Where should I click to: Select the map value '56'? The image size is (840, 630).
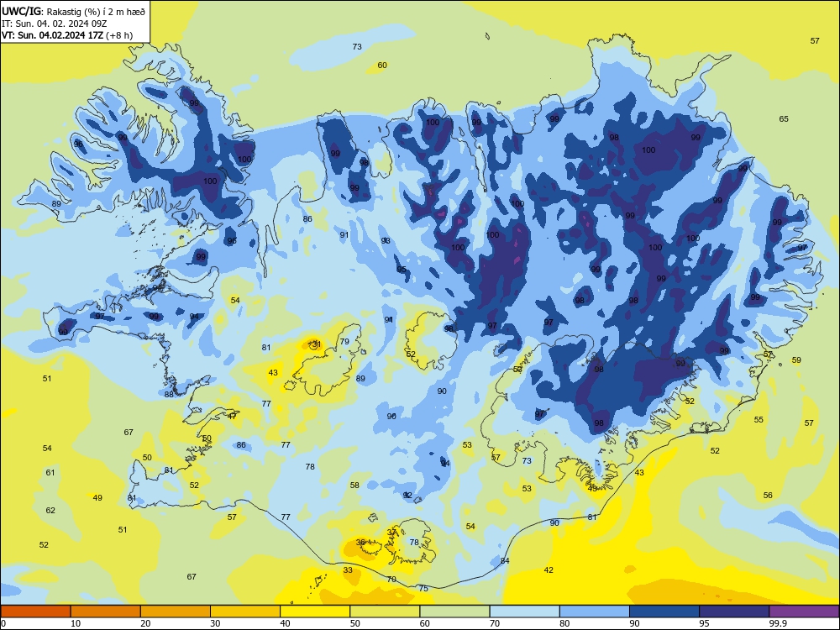click(768, 495)
